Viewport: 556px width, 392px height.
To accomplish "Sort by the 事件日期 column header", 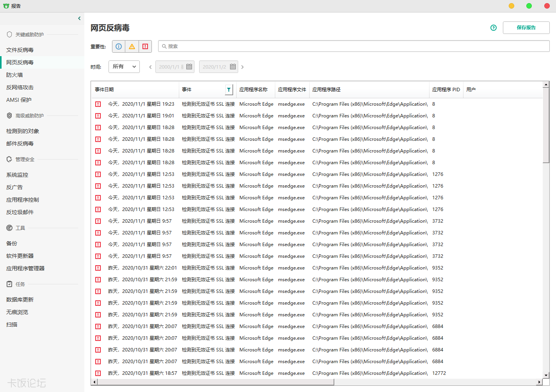I will [135, 90].
